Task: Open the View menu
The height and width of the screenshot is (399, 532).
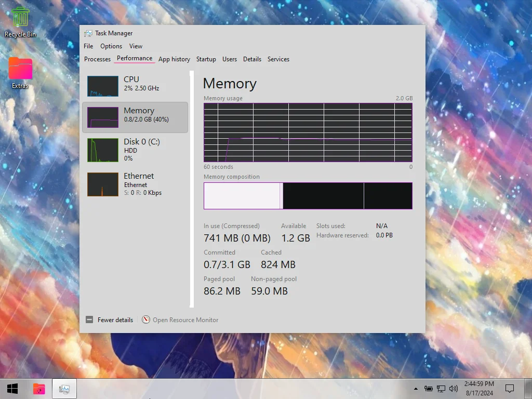Action: click(x=136, y=46)
